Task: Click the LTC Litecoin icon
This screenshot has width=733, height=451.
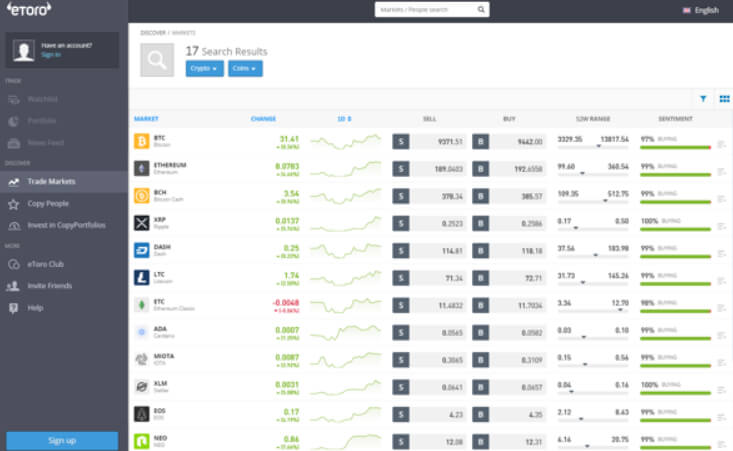Action: click(x=142, y=278)
